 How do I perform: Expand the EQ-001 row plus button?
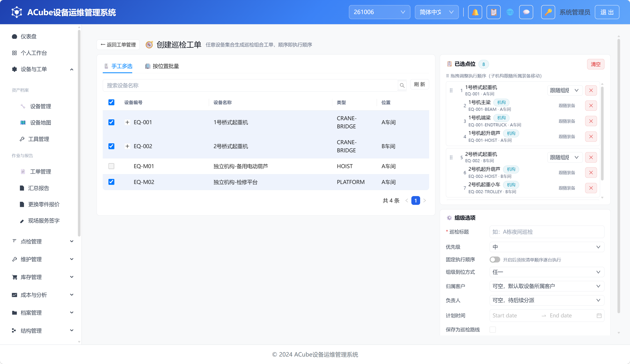pos(127,122)
